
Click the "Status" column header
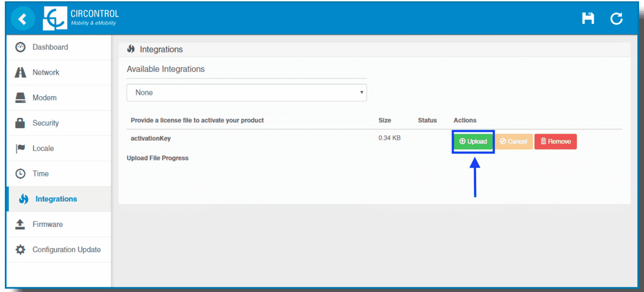click(x=427, y=120)
